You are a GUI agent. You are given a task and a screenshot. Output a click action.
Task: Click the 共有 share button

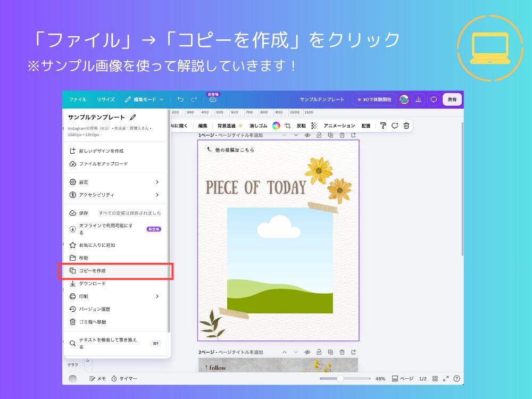(x=452, y=99)
